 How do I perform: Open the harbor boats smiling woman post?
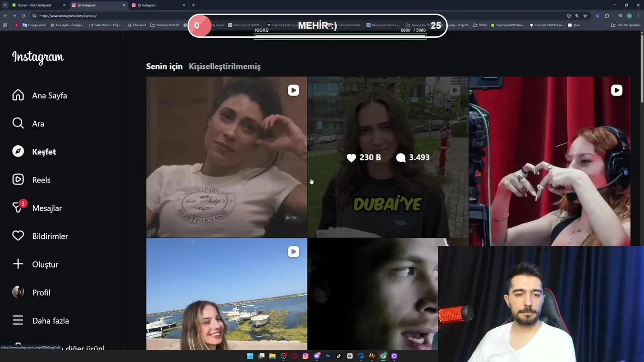click(x=226, y=294)
